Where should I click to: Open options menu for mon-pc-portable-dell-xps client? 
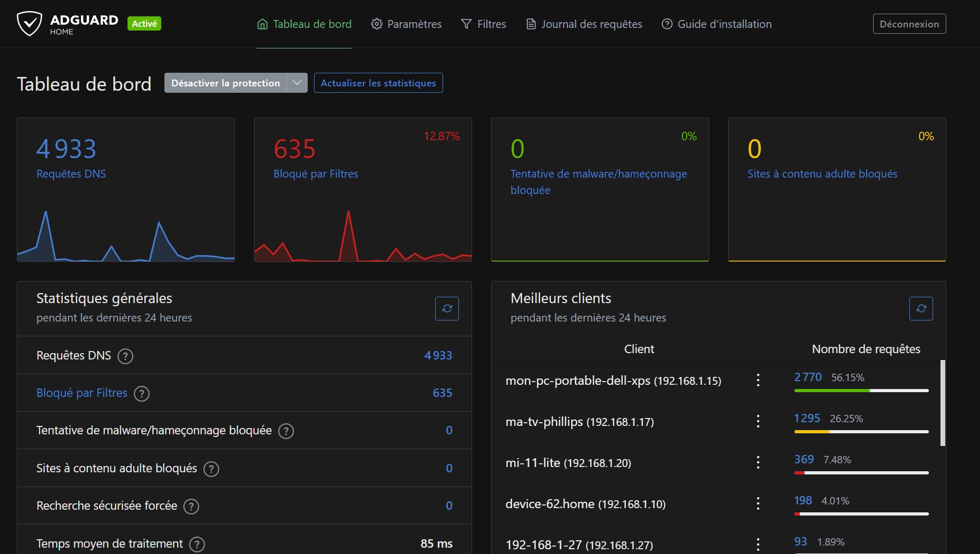758,380
